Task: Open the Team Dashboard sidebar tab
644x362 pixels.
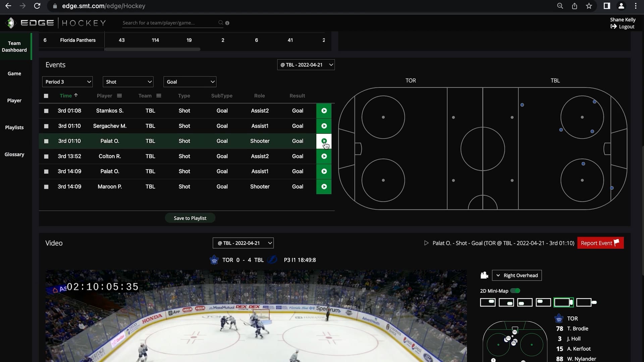Action: (x=14, y=47)
